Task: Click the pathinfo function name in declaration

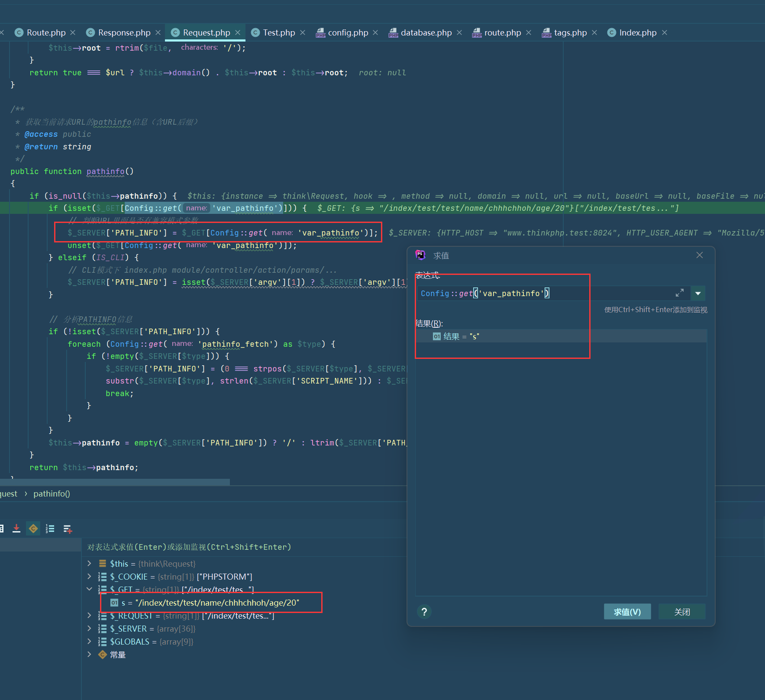Action: coord(106,171)
